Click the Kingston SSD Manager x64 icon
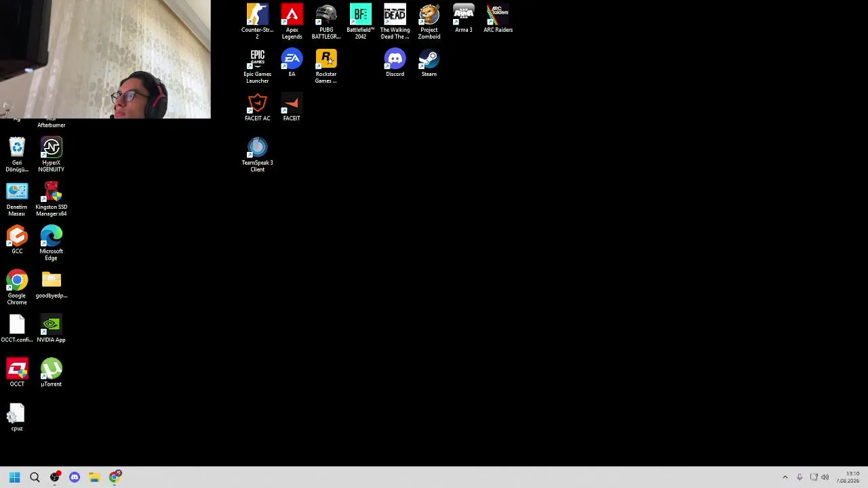Screen dimensions: 868x488 (x=51, y=199)
